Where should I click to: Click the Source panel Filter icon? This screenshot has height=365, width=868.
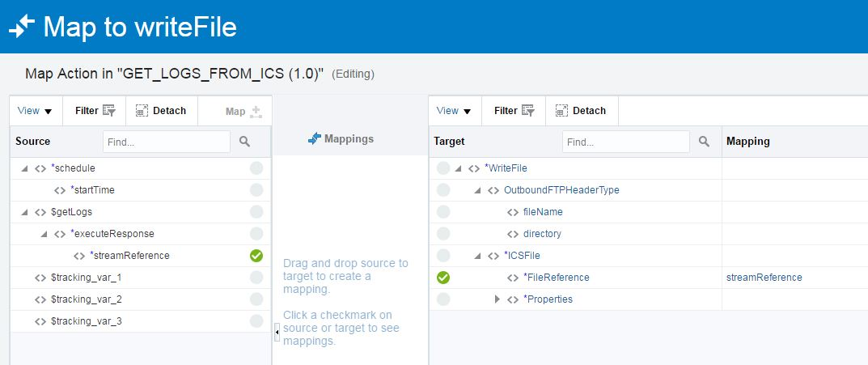coord(109,111)
